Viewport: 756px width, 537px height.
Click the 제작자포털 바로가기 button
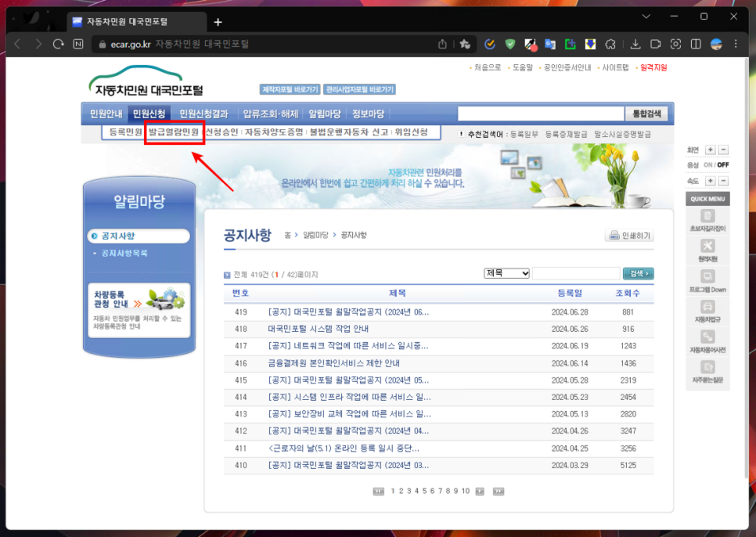[290, 90]
